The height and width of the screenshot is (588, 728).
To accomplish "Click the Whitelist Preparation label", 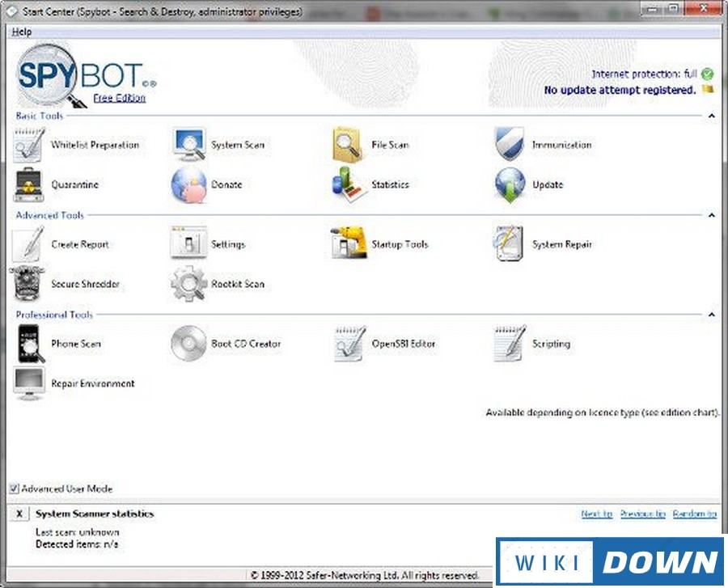I will (95, 145).
